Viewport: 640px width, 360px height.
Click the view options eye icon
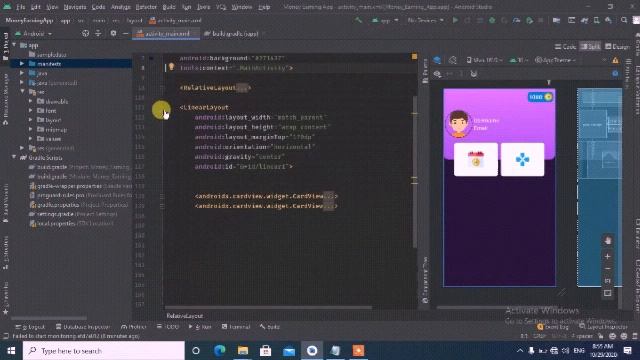coord(437,74)
